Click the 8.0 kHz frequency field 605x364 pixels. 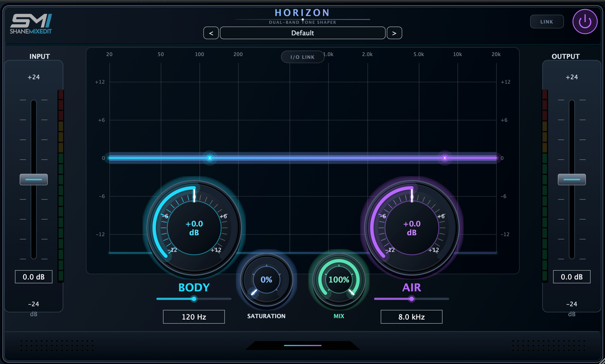[411, 317]
